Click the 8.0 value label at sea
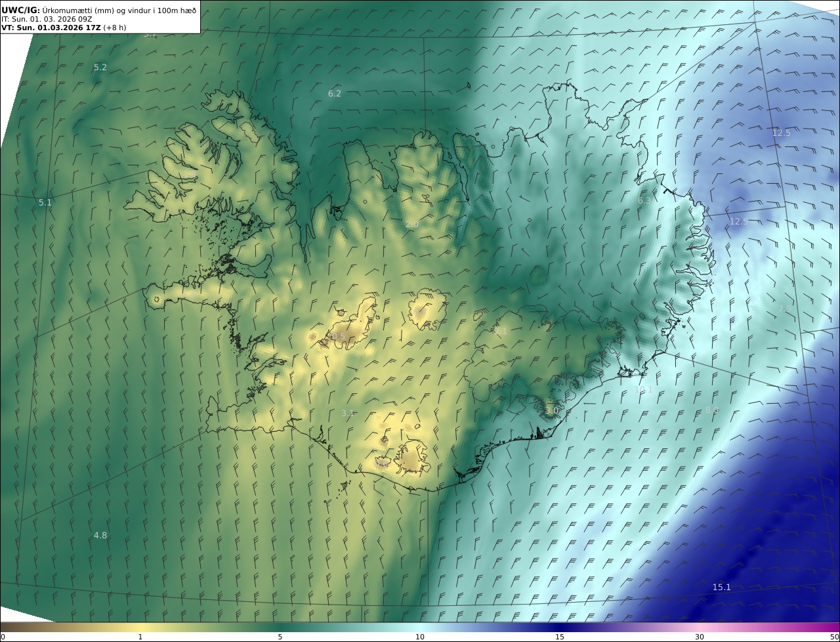 712,410
